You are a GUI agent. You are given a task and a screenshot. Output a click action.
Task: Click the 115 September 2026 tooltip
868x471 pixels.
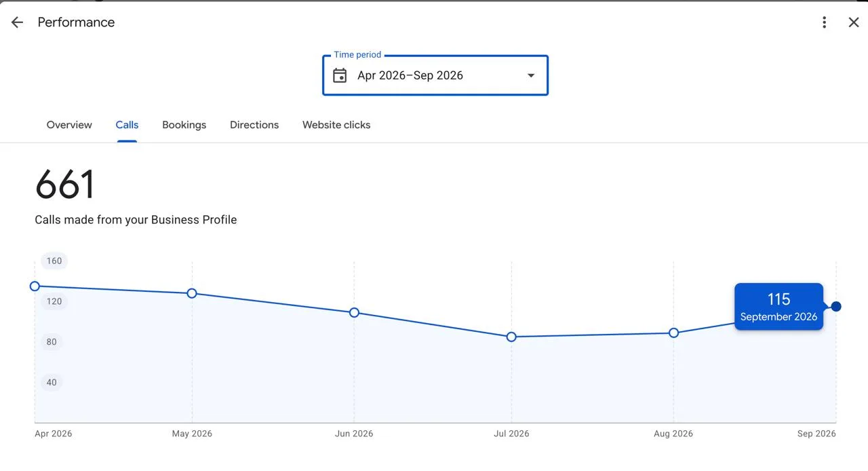(x=778, y=307)
